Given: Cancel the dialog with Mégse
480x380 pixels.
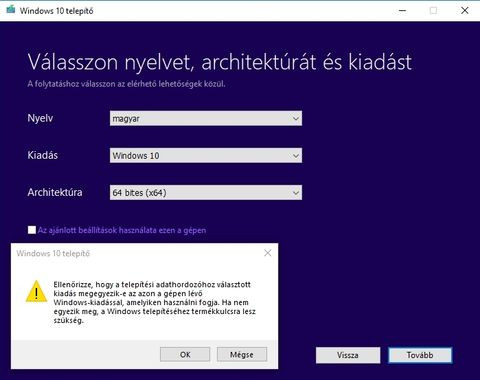Looking at the screenshot, I should pyautogui.click(x=242, y=354).
